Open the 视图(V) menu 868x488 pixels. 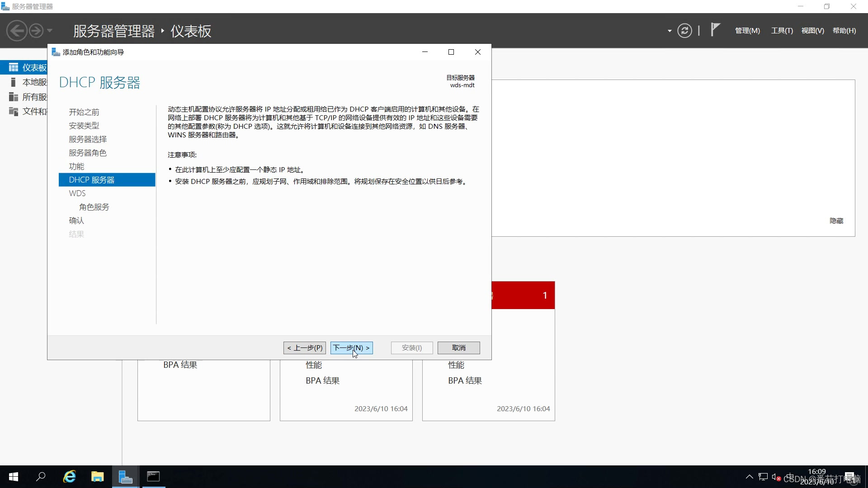[812, 31]
